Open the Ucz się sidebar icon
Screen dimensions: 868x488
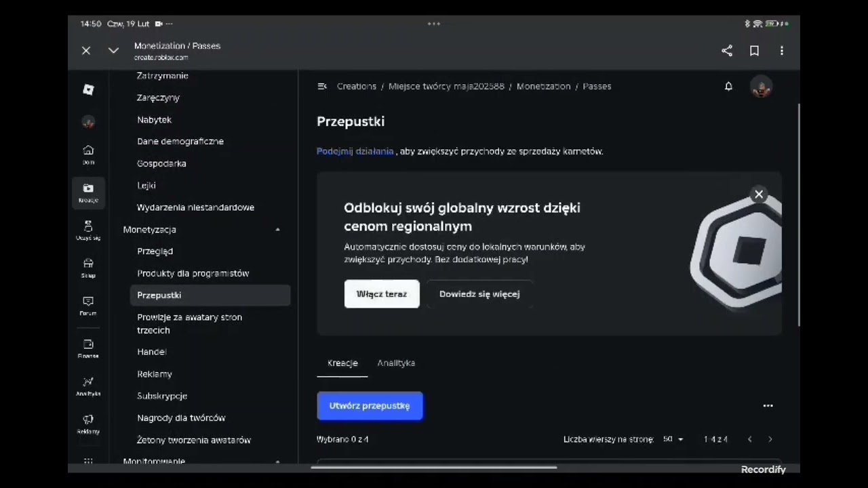coord(88,230)
